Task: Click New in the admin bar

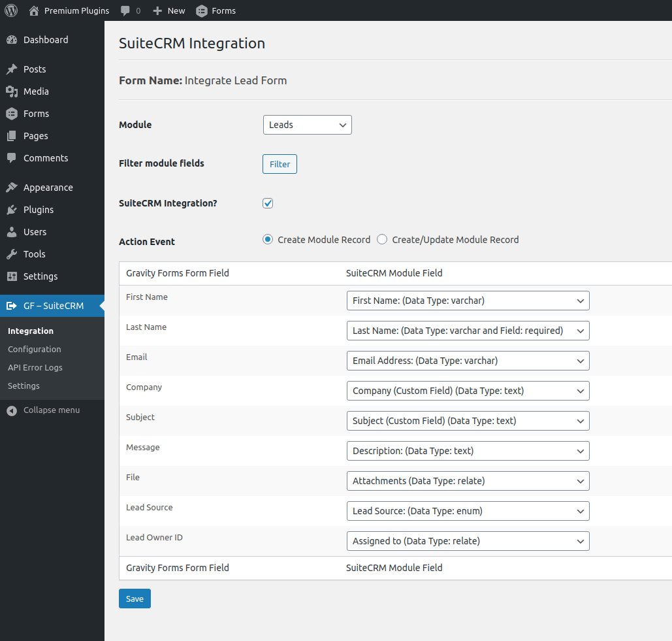Action: [169, 10]
